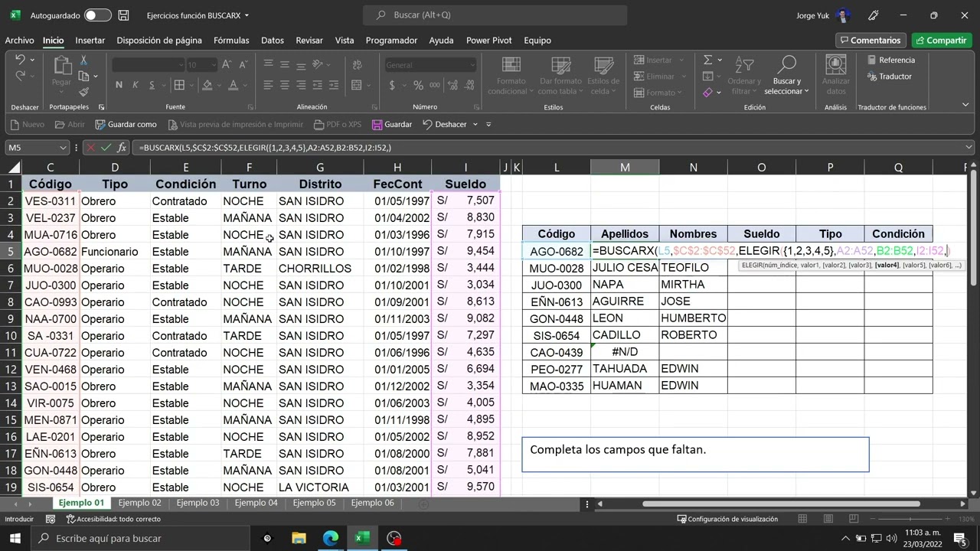Open the Archivo tab

coord(19,41)
